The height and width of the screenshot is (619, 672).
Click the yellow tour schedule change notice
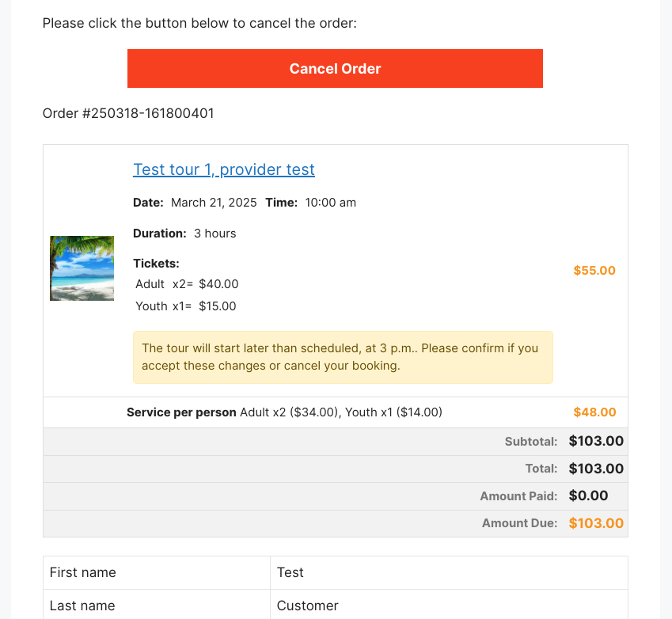click(x=343, y=357)
